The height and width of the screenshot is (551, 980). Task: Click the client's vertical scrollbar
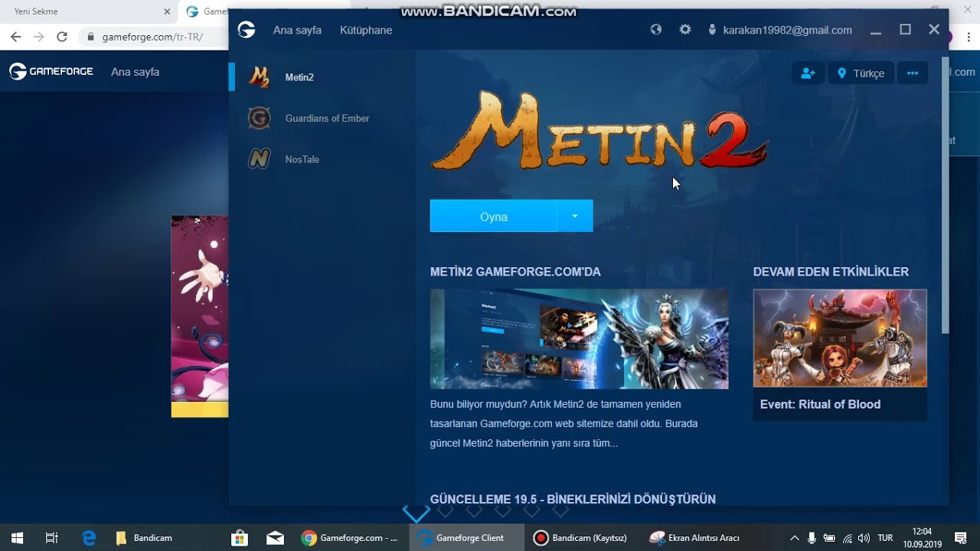point(946,195)
